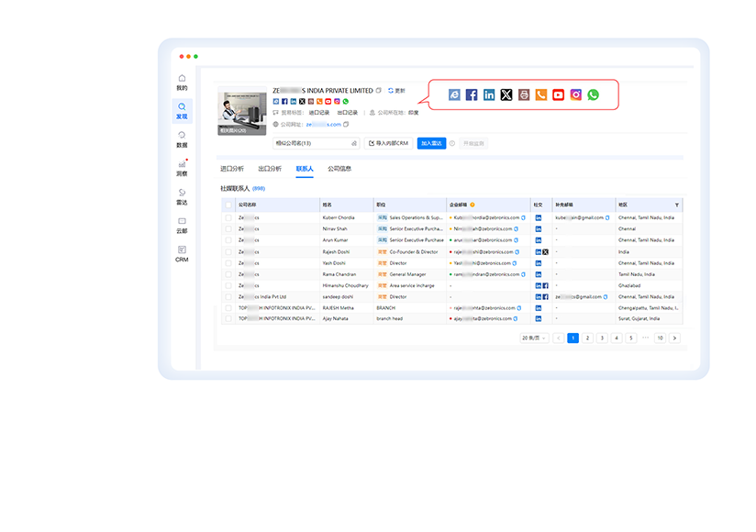Check the box for RAJESH Metha row

tap(228, 307)
